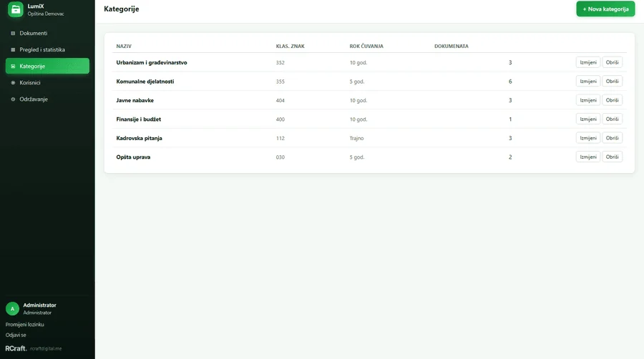
Task: Select the Finansije i budžet name cell
Action: tap(138, 119)
